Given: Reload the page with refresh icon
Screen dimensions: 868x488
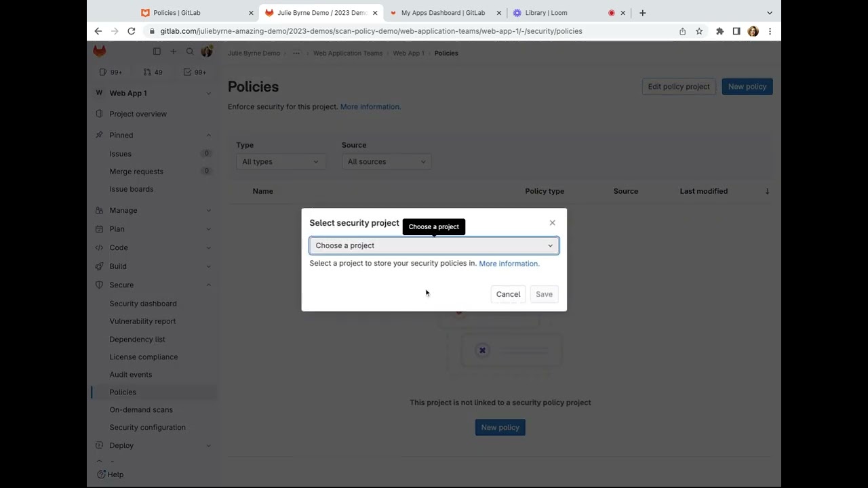Looking at the screenshot, I should tap(132, 31).
